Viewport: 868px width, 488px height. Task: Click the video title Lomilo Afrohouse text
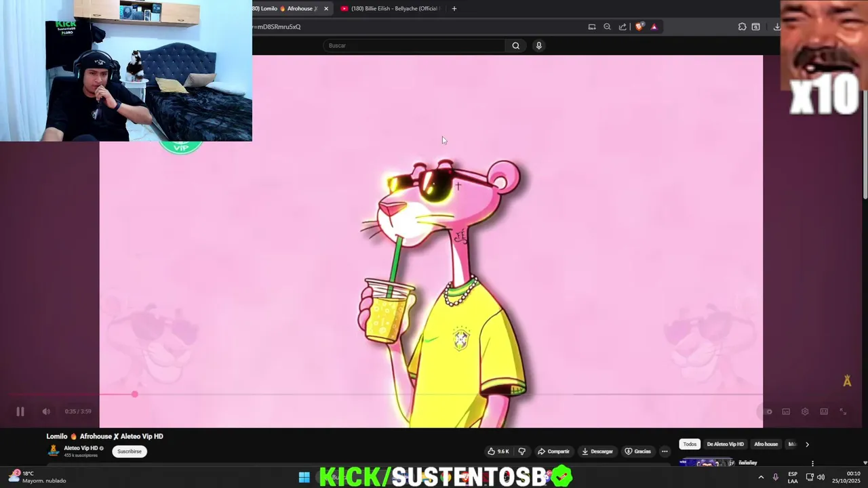coord(105,436)
